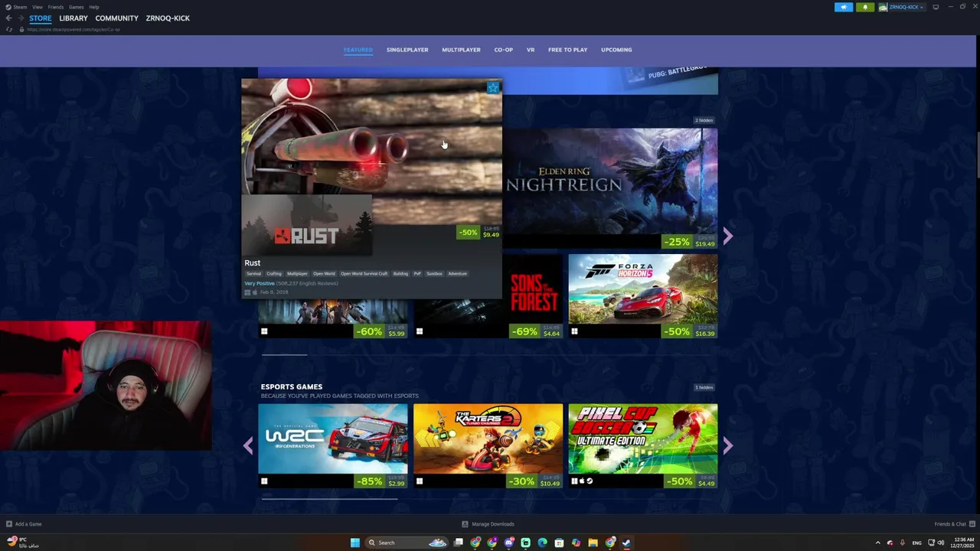Open the Help menu
The height and width of the screenshot is (551, 980).
(94, 7)
